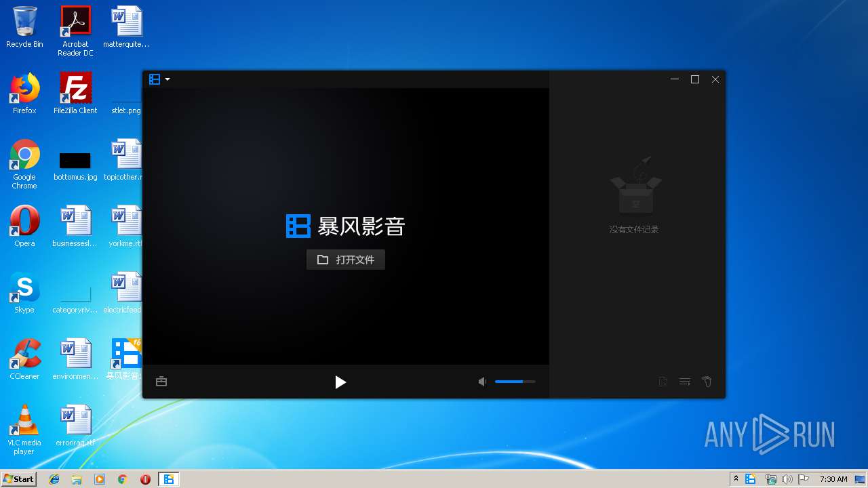Select the Google Chrome desktop shortcut

pos(24,164)
